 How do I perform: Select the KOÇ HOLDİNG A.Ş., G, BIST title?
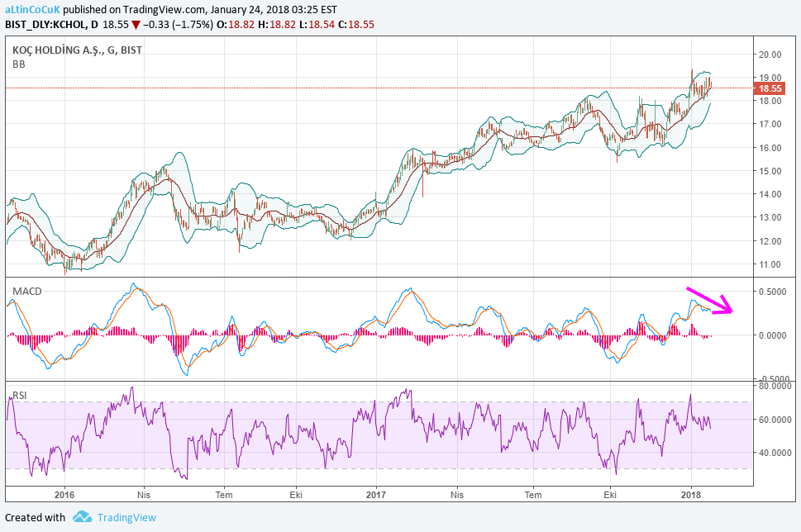(x=77, y=50)
